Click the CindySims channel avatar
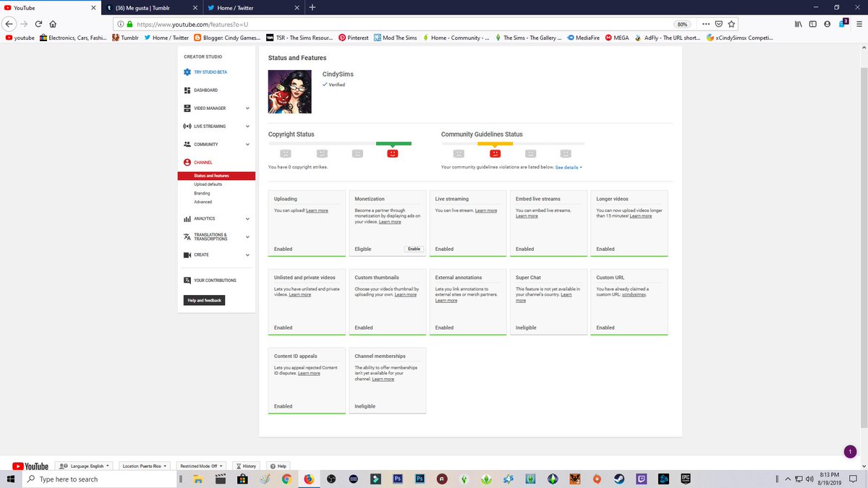 [290, 91]
